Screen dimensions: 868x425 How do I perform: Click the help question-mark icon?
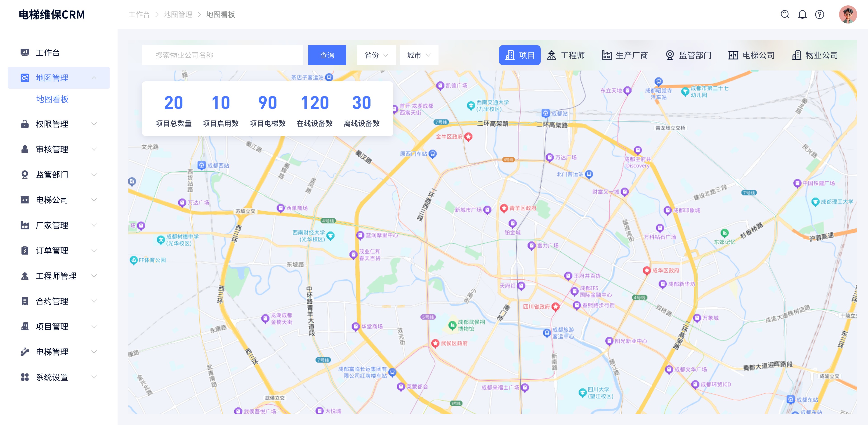[x=819, y=14]
